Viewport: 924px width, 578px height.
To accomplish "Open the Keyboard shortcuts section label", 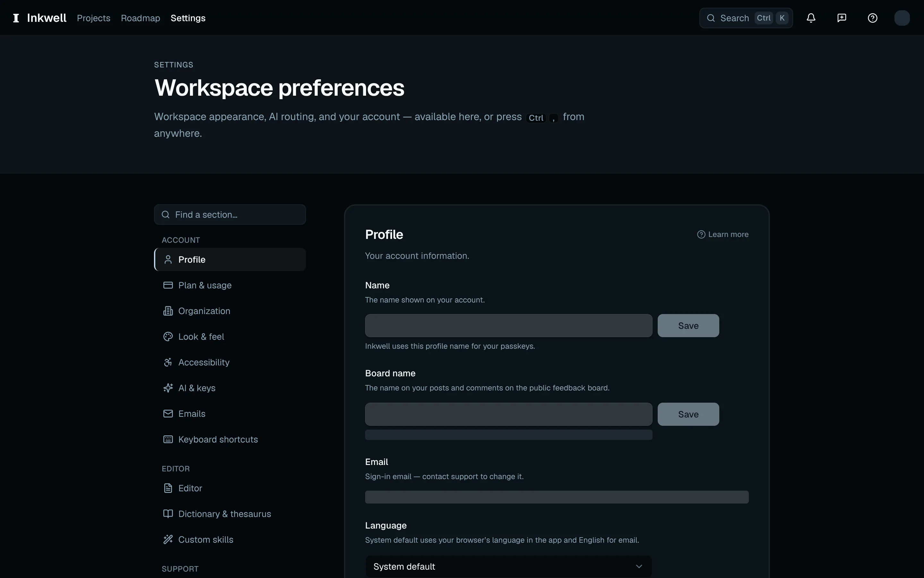I will [x=218, y=439].
